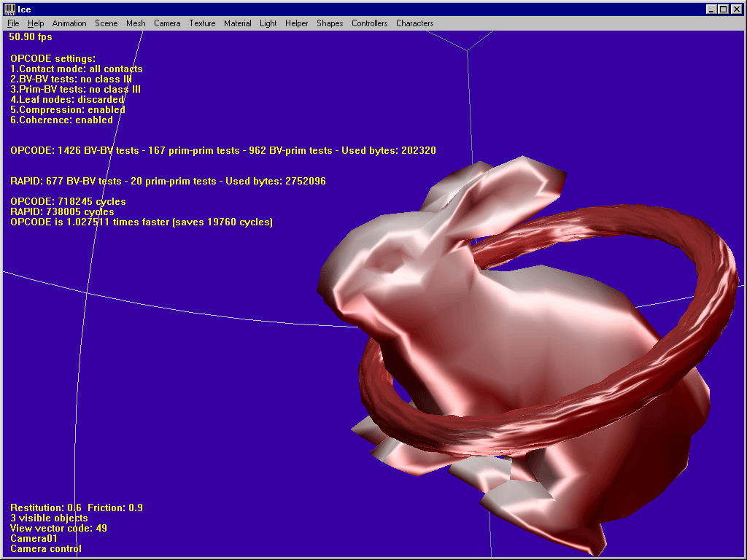Open the Controllers menu
This screenshot has height=560, width=747.
click(x=369, y=23)
